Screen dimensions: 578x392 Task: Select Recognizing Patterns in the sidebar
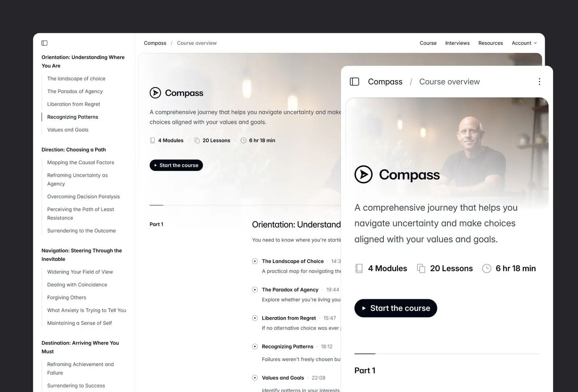[x=73, y=117]
